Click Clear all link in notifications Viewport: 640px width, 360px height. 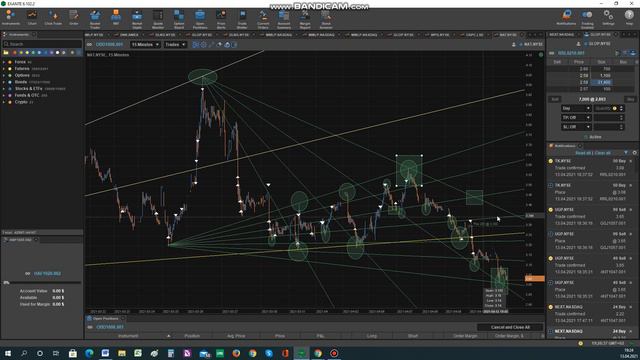tap(602, 153)
